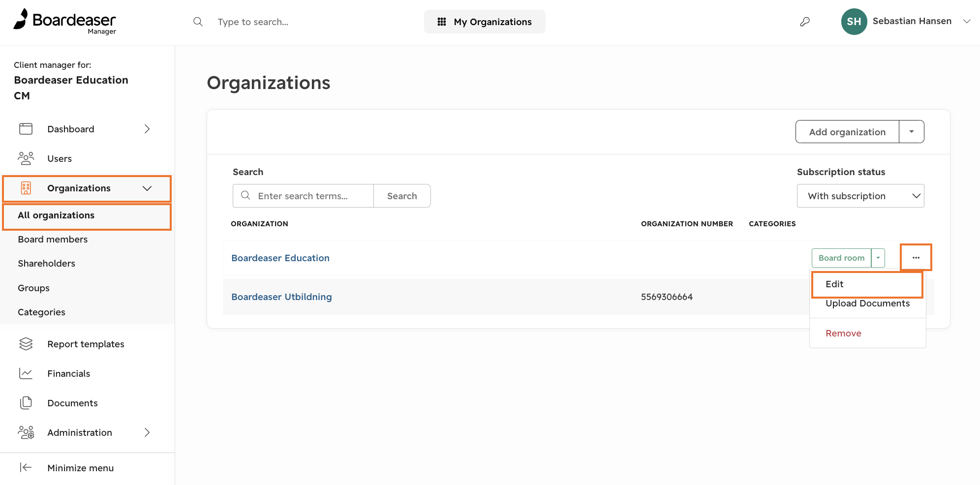Click the ORGANIZATION NUMBER column header
The width and height of the screenshot is (980, 485).
click(x=687, y=224)
